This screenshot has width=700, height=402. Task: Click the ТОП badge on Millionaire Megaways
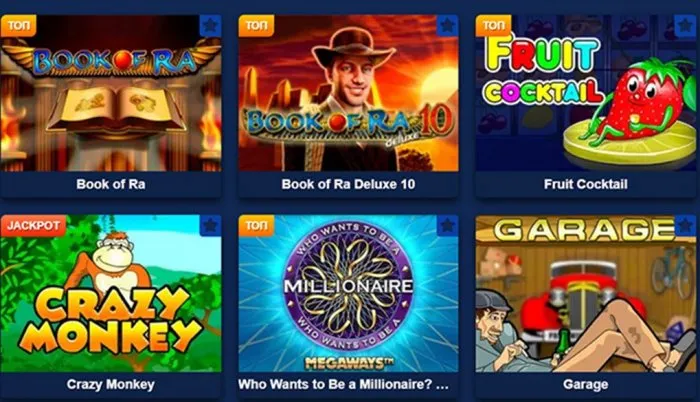click(256, 226)
